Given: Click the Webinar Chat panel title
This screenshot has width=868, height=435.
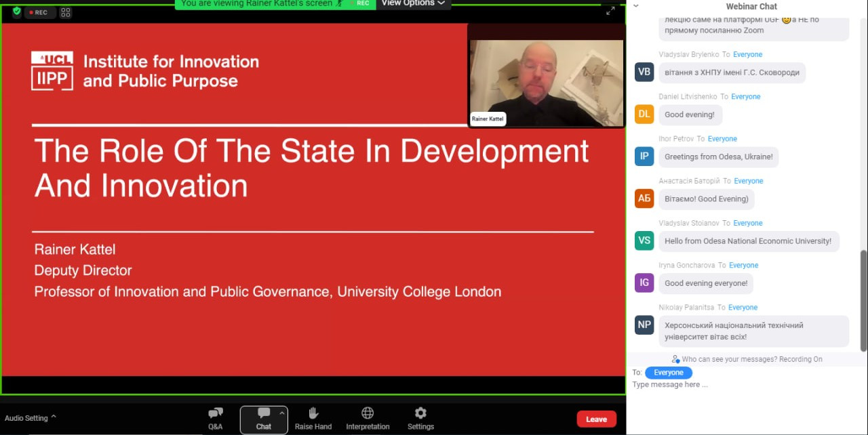Looking at the screenshot, I should point(751,6).
